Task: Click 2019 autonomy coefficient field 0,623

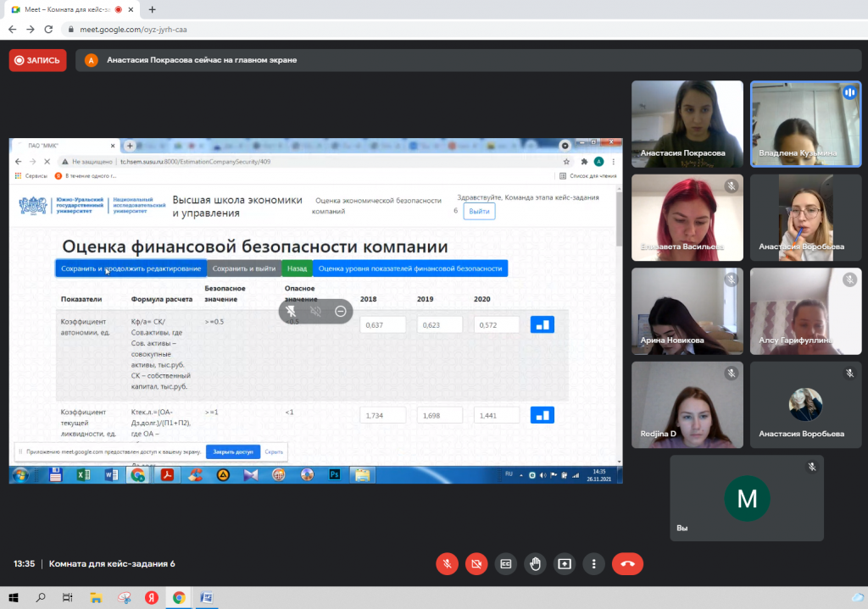Action: [x=440, y=324]
